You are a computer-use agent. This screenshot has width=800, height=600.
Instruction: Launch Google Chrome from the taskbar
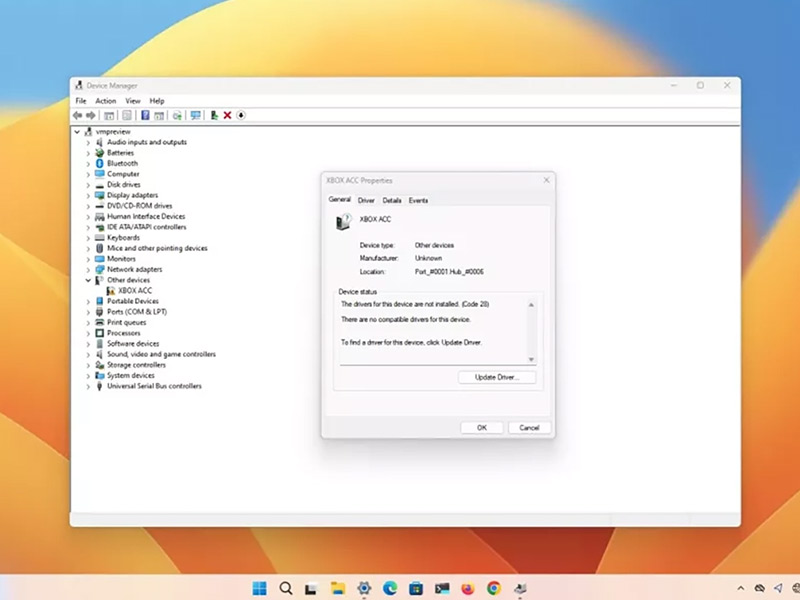pos(493,588)
